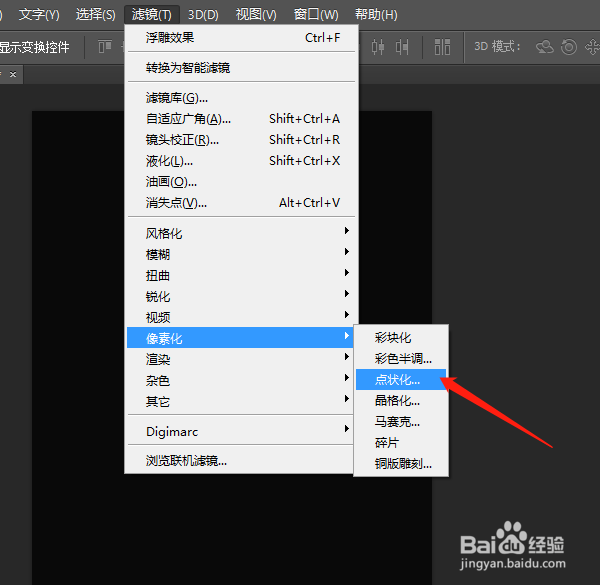Select the 3D roll mode icon
The image size is (600, 585).
tap(569, 47)
